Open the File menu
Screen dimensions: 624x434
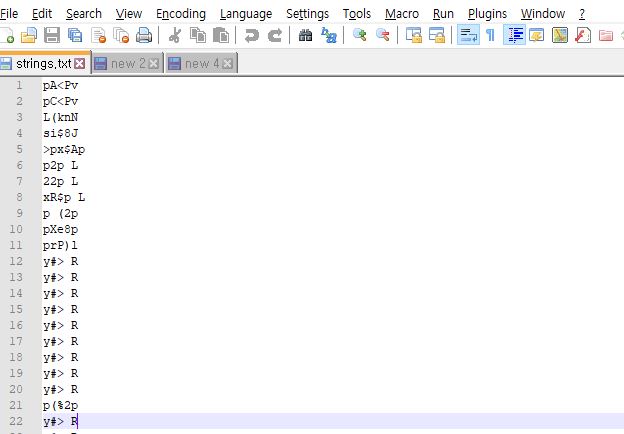pyautogui.click(x=9, y=14)
